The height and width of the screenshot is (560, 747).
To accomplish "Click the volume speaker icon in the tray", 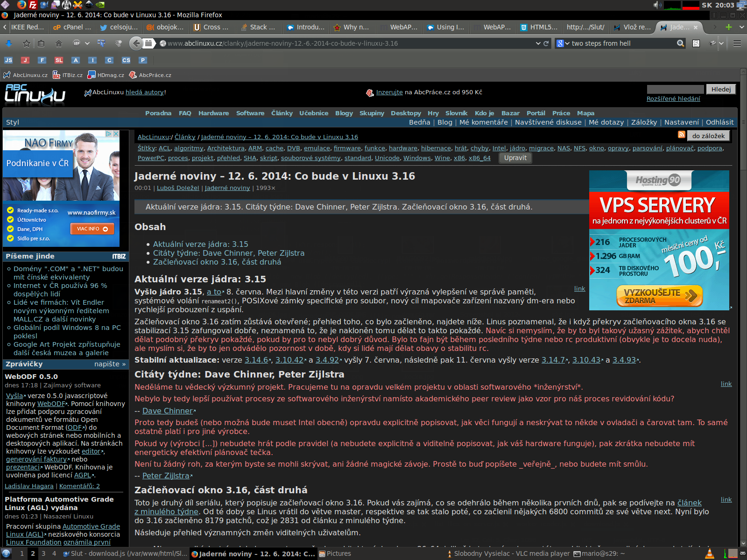I will pos(657,5).
